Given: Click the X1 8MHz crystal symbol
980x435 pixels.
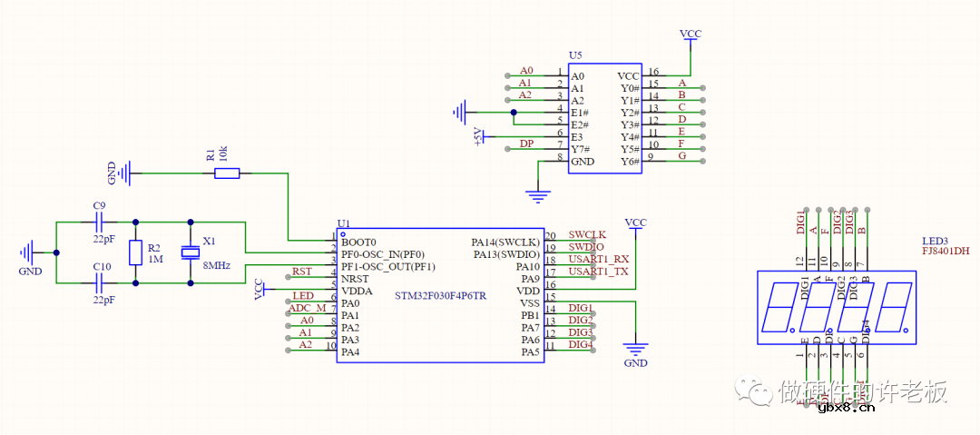Looking at the screenshot, I should (191, 252).
